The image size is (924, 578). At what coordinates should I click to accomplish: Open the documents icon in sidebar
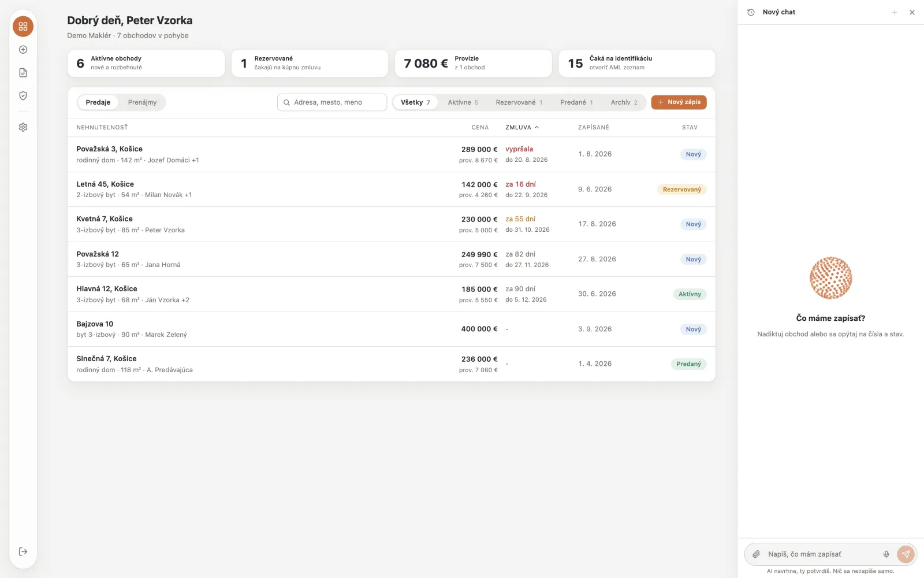[x=23, y=73]
